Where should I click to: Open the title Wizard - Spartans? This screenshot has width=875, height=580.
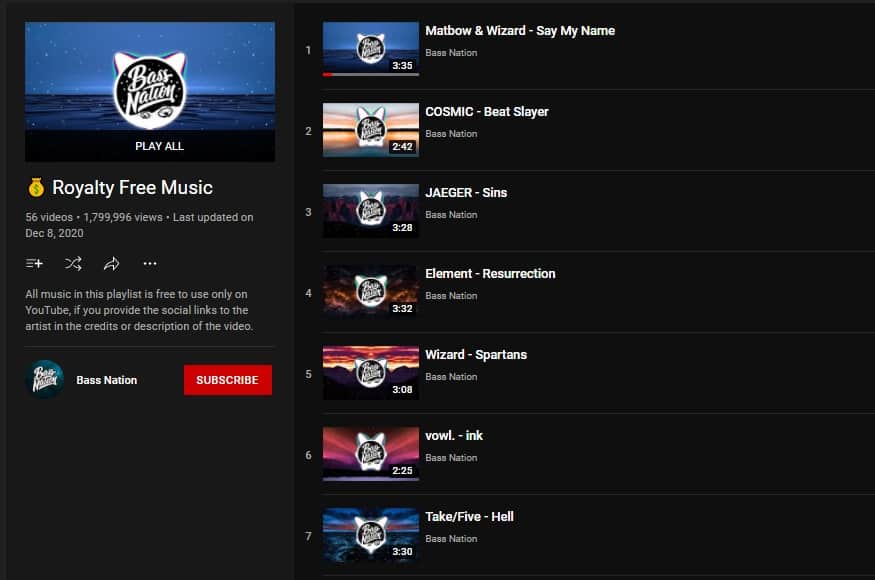[475, 355]
